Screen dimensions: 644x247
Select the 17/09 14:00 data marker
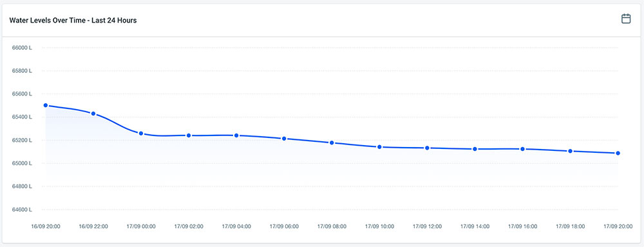pos(475,149)
